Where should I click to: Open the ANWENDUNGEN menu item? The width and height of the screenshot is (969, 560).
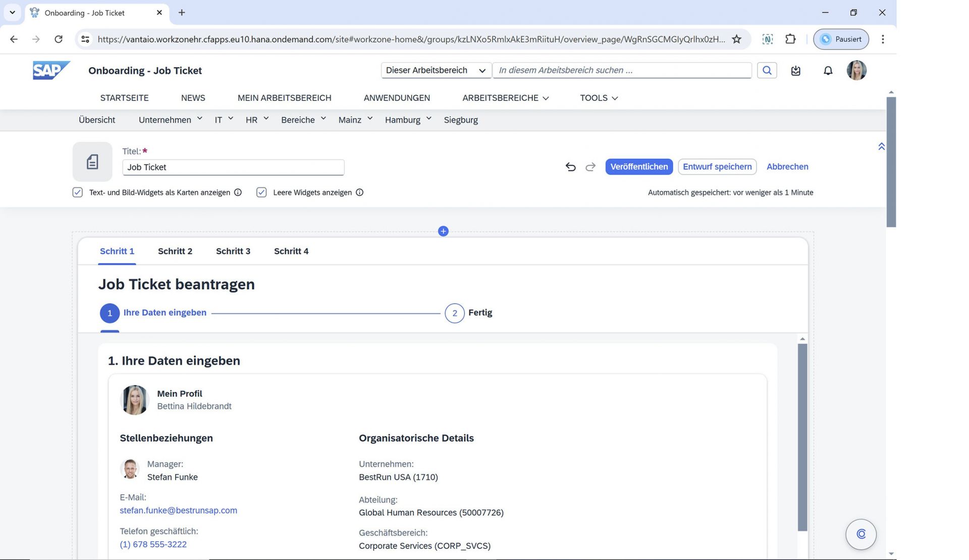tap(397, 98)
